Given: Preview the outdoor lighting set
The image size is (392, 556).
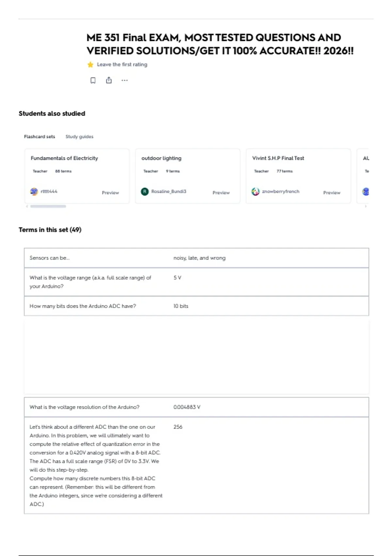Looking at the screenshot, I should (221, 193).
